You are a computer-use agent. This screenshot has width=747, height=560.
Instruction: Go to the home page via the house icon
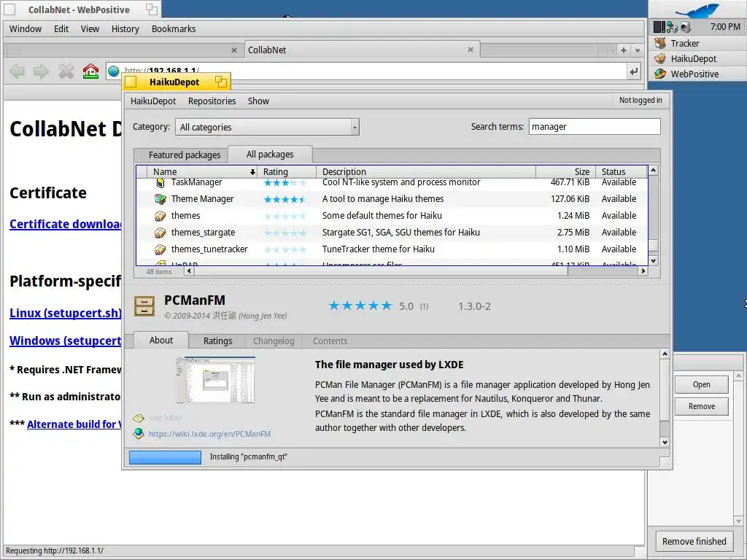click(90, 71)
